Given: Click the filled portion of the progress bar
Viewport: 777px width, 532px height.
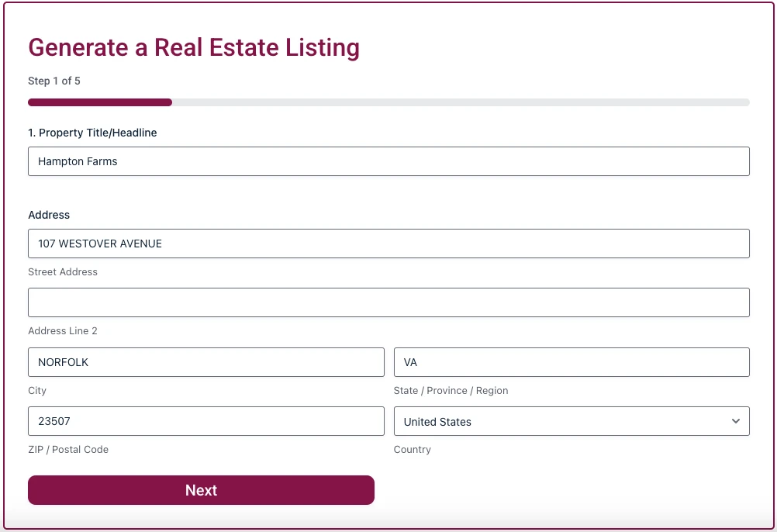Looking at the screenshot, I should [x=99, y=102].
